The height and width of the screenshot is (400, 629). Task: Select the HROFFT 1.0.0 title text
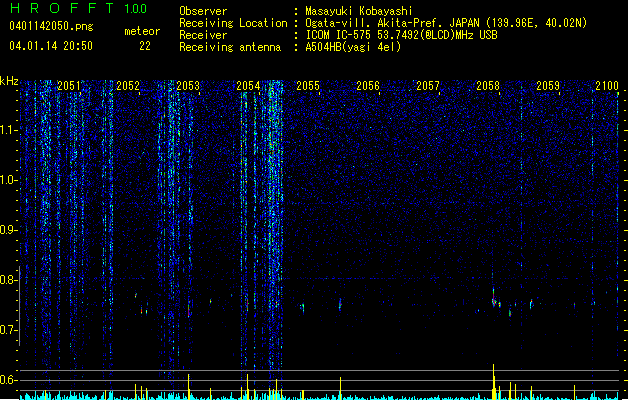click(x=79, y=8)
